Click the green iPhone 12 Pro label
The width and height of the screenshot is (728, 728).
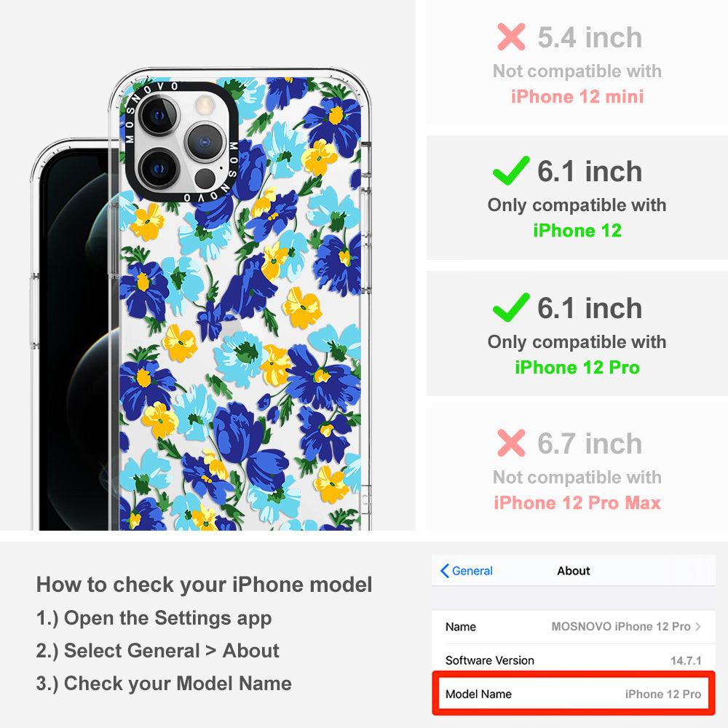[577, 367]
